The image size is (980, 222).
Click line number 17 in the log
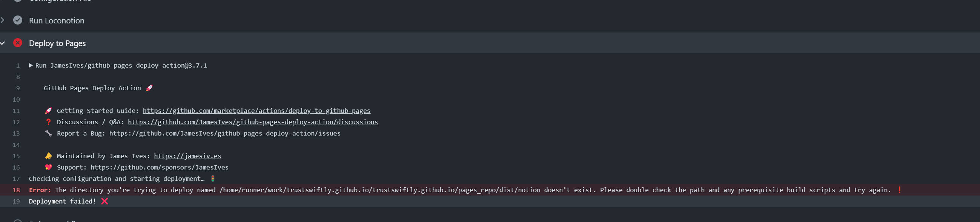pyautogui.click(x=16, y=178)
